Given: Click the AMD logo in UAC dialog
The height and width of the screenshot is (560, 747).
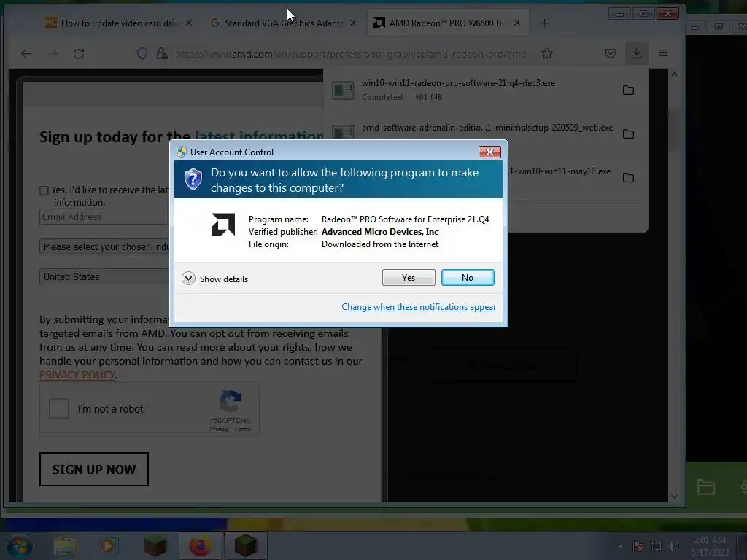Looking at the screenshot, I should [223, 225].
